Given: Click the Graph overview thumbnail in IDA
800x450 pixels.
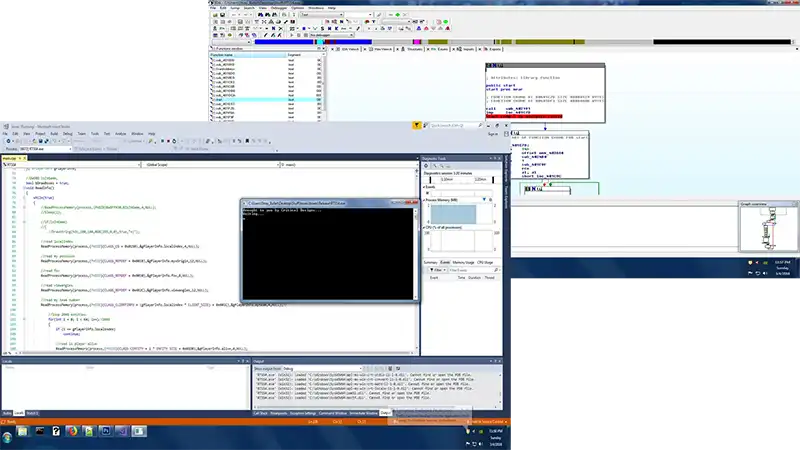Looking at the screenshot, I should click(768, 229).
